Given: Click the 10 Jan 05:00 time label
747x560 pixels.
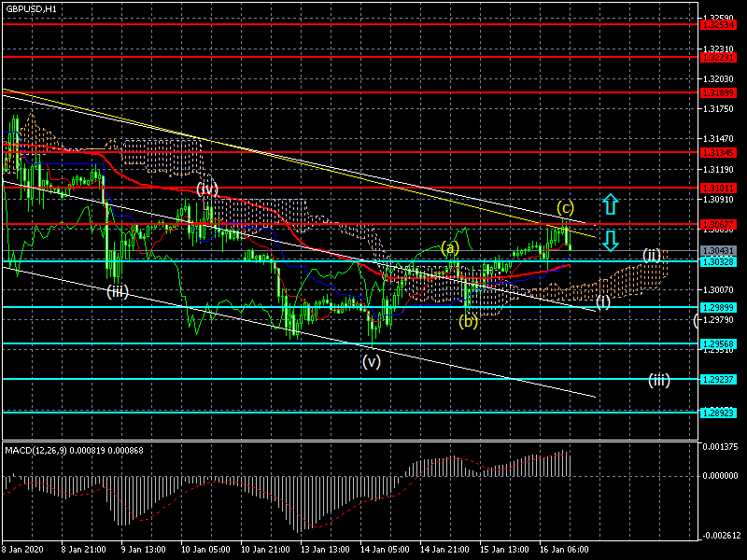Looking at the screenshot, I should [205, 550].
